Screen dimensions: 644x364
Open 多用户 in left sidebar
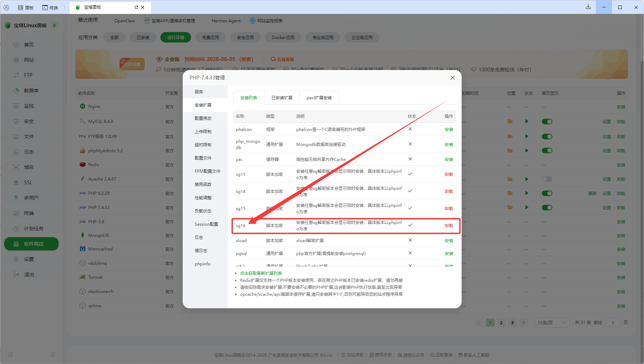pos(31,198)
